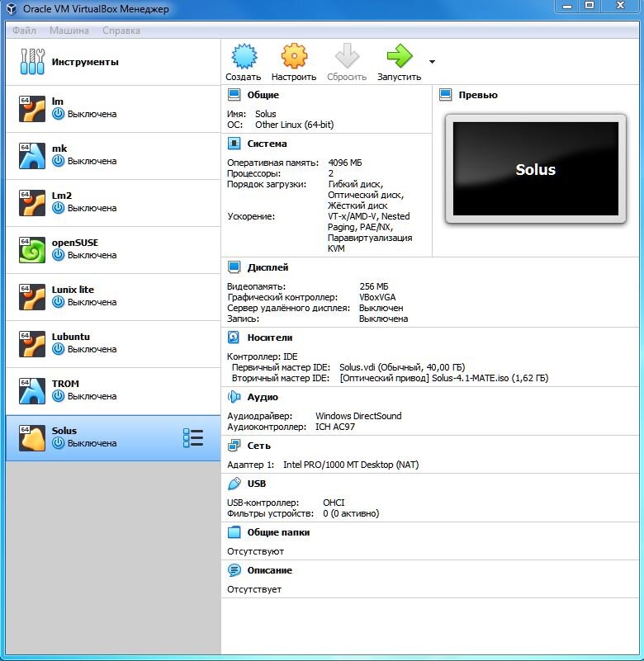
Task: Click the Общие папки folder icon
Action: coord(234,532)
